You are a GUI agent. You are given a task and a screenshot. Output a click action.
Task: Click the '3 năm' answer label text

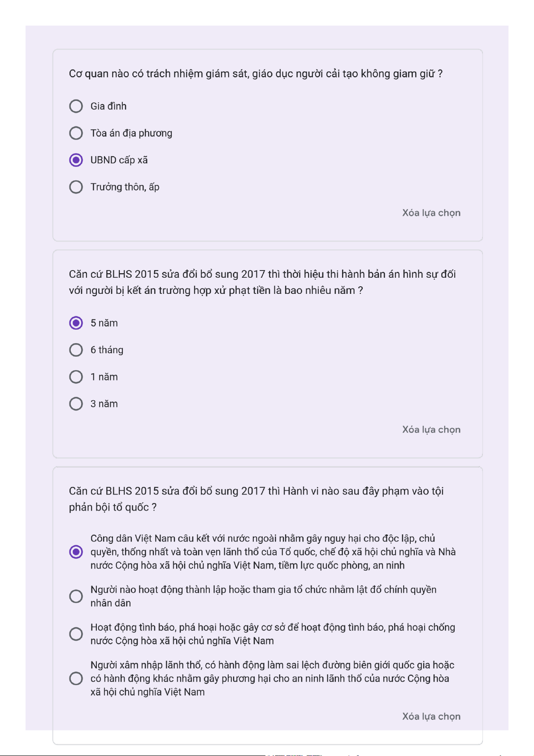point(104,404)
